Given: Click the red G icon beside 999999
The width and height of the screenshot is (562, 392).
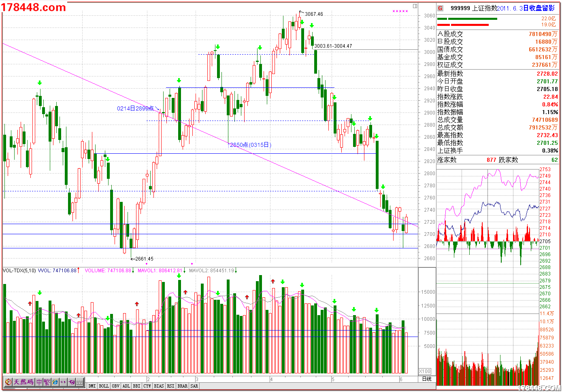Looking at the screenshot, I should pyautogui.click(x=440, y=8).
